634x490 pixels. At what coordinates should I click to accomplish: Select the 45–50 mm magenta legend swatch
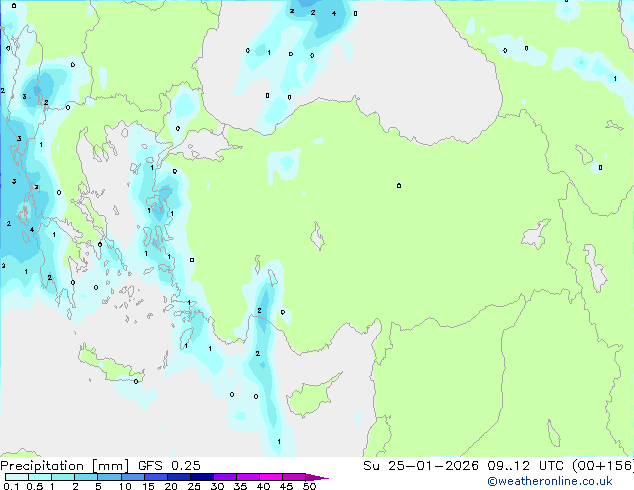tap(294, 477)
